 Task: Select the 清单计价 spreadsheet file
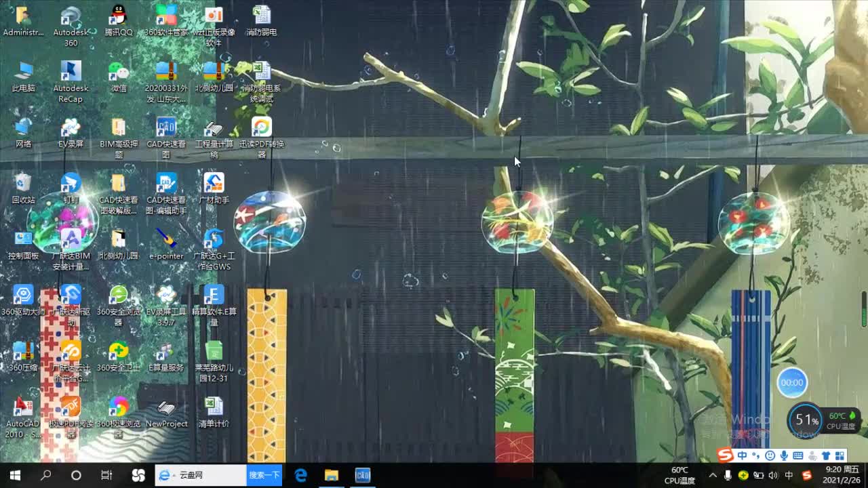click(x=214, y=413)
